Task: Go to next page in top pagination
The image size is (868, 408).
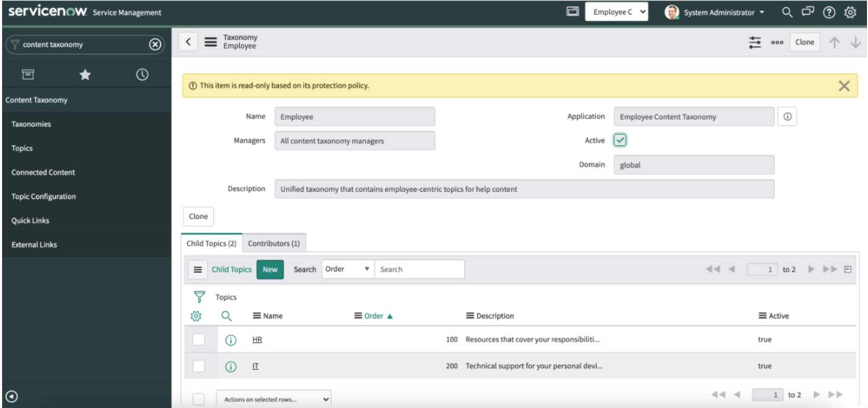Action: 811,269
